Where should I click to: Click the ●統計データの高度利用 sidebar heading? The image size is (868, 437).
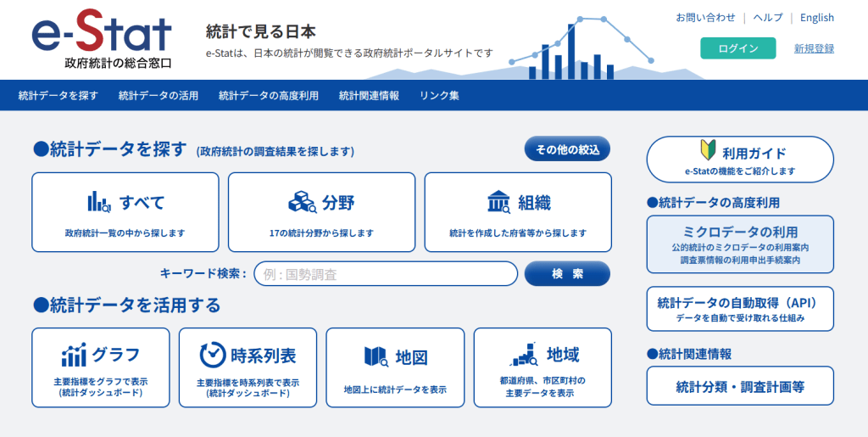pos(713,202)
